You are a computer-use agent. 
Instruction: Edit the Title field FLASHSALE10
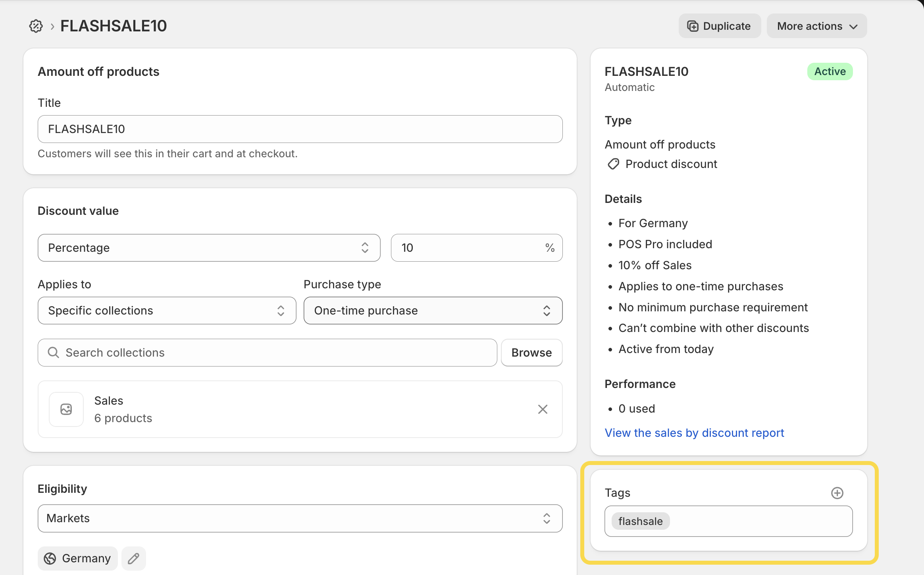(x=300, y=129)
